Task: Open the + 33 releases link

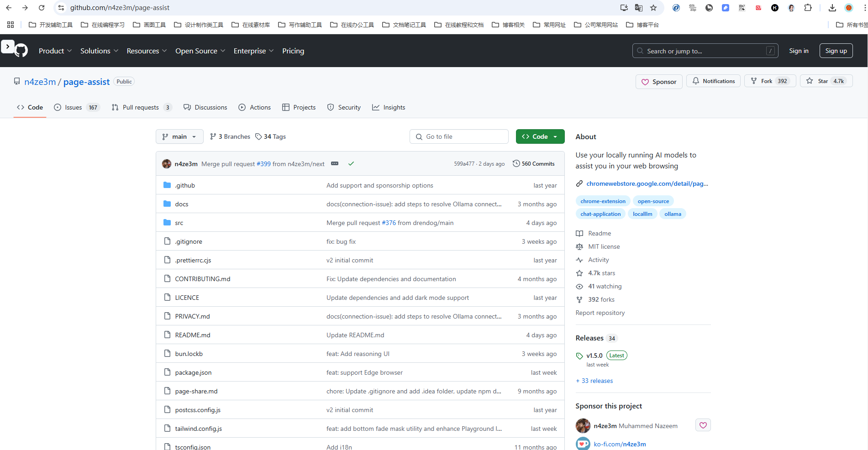Action: point(594,381)
